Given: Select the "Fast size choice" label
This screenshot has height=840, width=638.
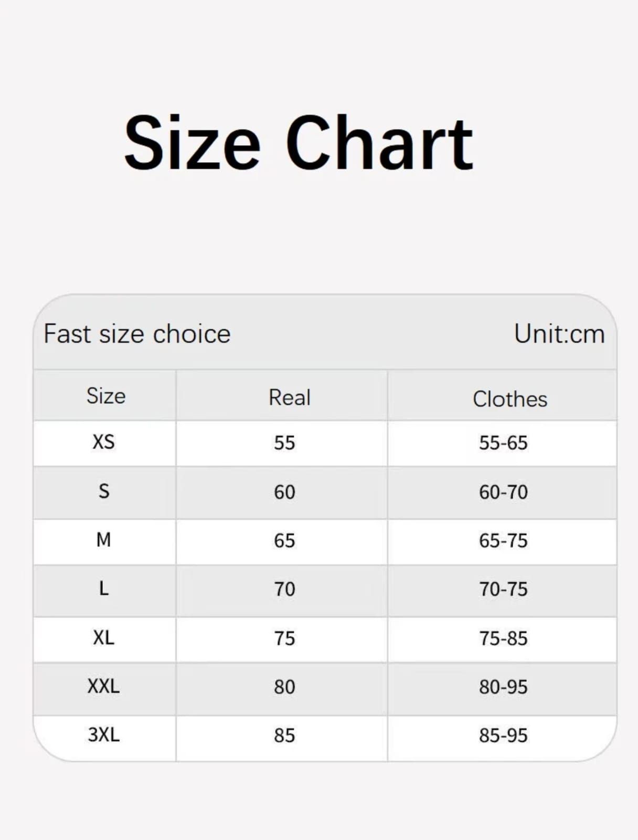Looking at the screenshot, I should (137, 334).
